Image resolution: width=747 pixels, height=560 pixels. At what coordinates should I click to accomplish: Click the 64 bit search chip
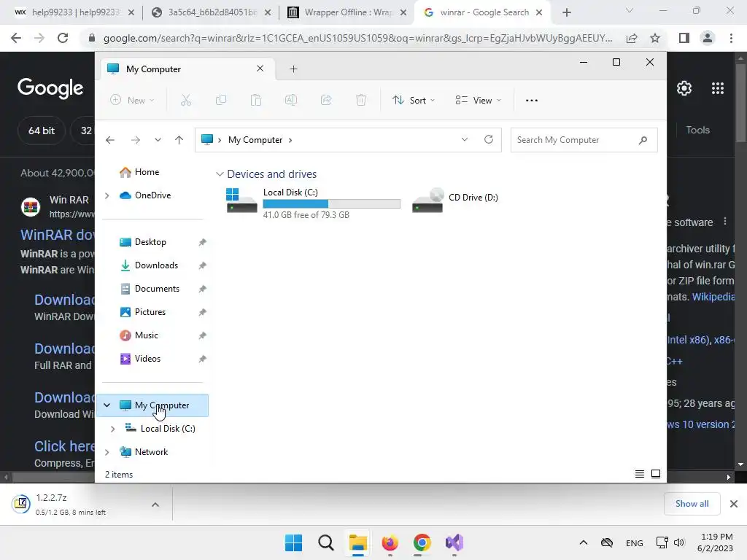[42, 131]
